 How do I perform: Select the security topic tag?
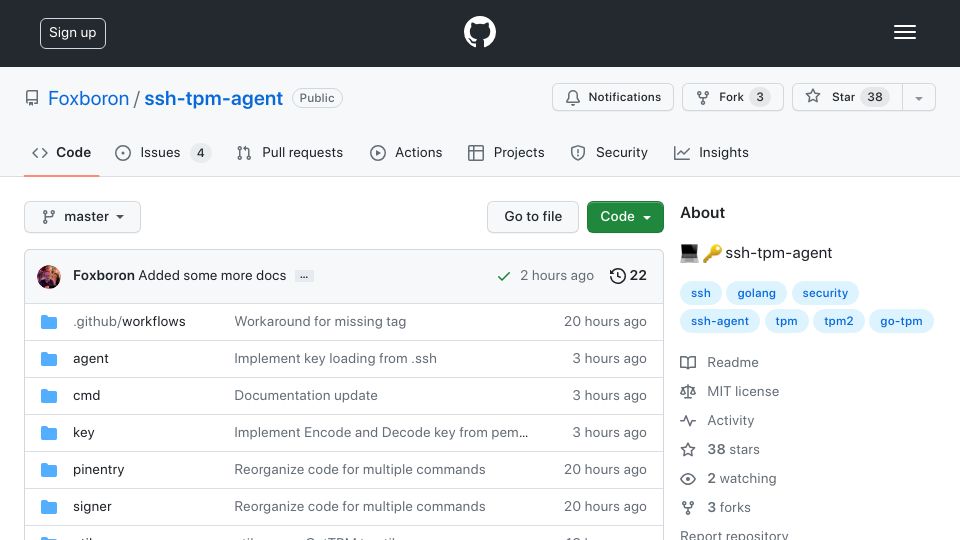[825, 293]
